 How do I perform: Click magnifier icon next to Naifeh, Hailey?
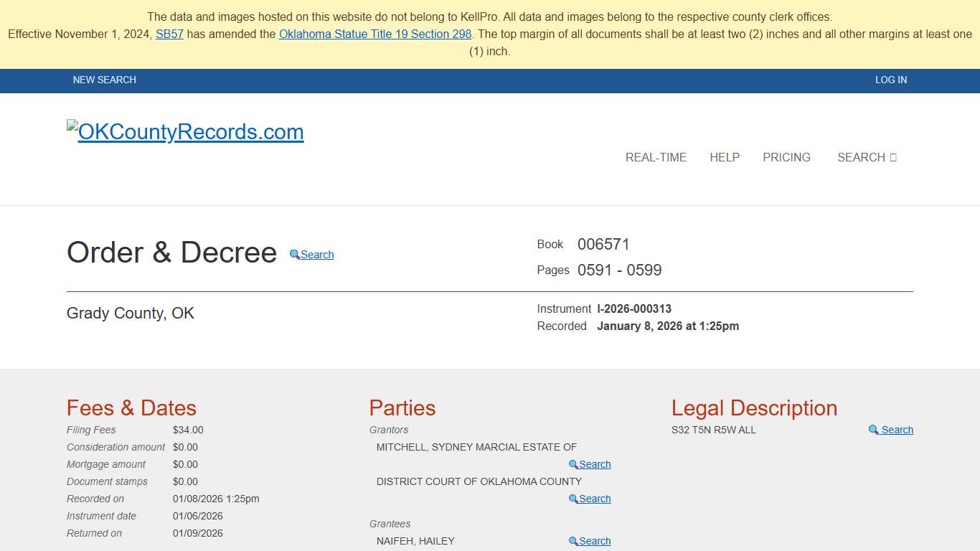point(573,542)
